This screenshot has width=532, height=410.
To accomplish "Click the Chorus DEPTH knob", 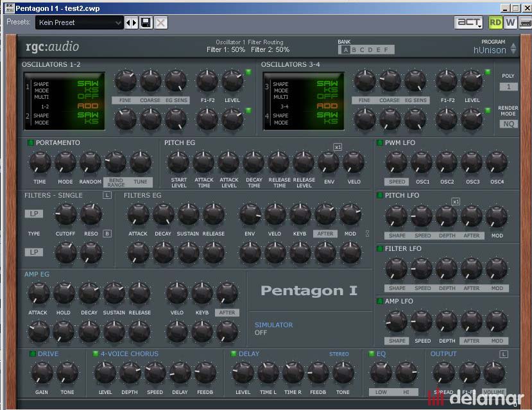I will coord(130,372).
